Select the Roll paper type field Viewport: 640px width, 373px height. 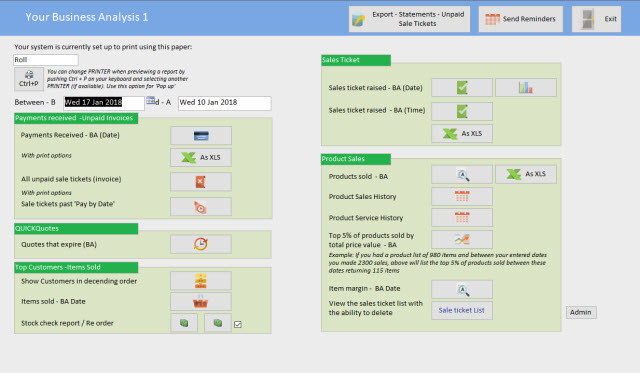point(46,60)
